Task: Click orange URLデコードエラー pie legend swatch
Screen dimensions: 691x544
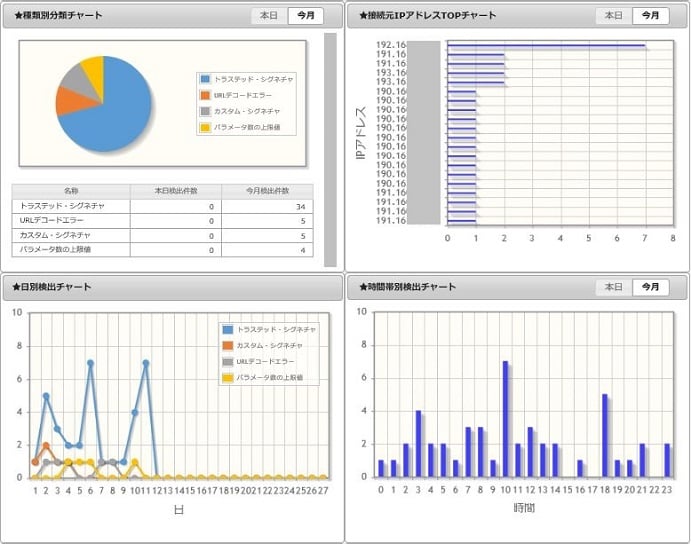Action: coord(205,95)
